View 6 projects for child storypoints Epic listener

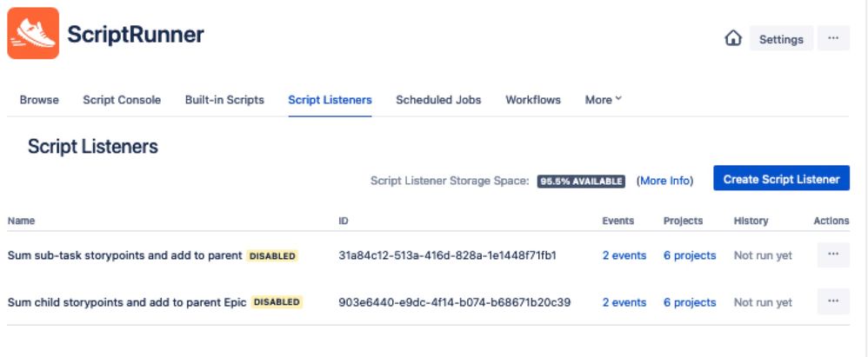[690, 302]
